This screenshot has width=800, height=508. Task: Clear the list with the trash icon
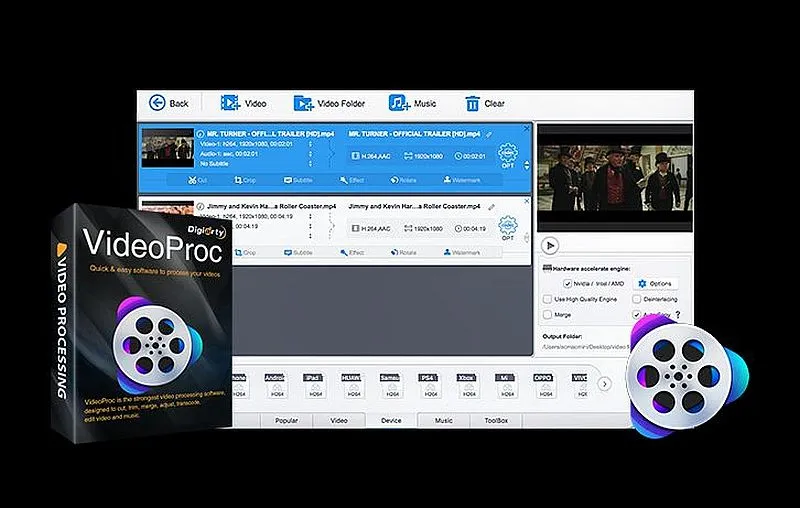pyautogui.click(x=484, y=104)
